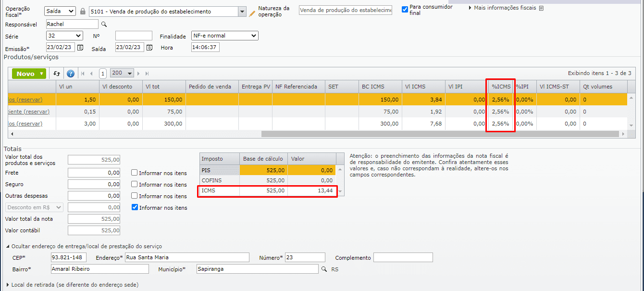Uncheck Informar nos itens next to Desconto
The width and height of the screenshot is (644, 291).
coord(134,208)
